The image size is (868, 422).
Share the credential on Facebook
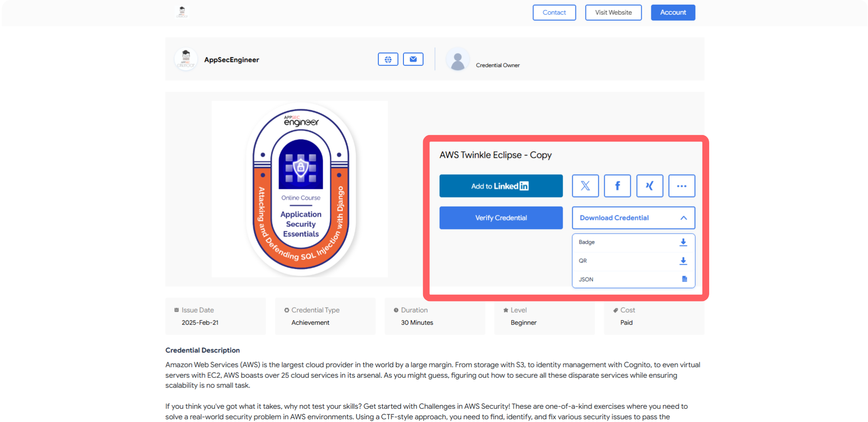617,186
